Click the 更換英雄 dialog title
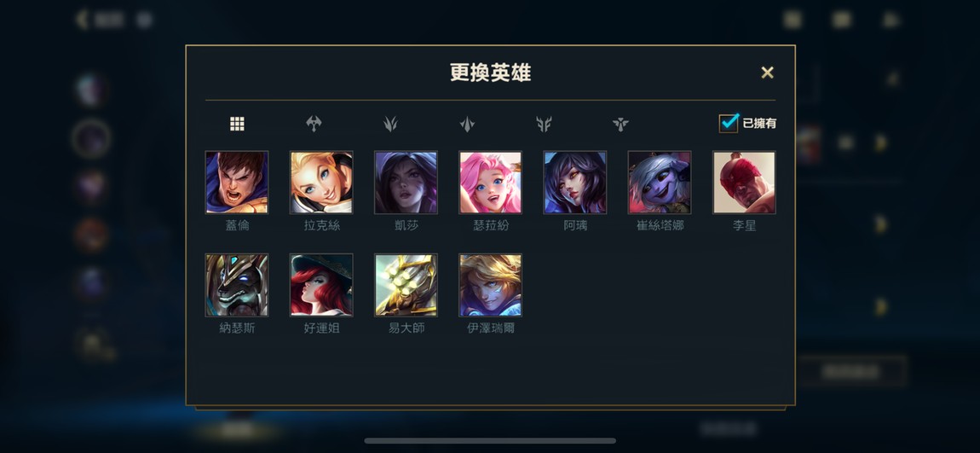 coord(491,73)
